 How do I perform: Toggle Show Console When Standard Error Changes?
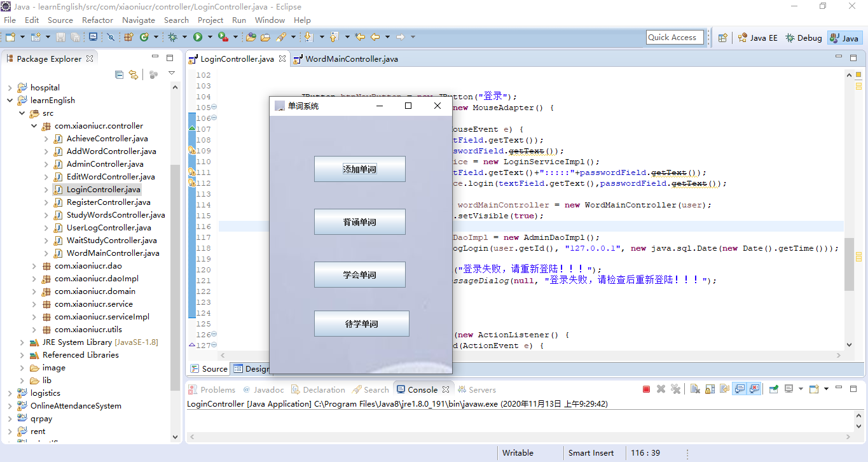point(754,389)
